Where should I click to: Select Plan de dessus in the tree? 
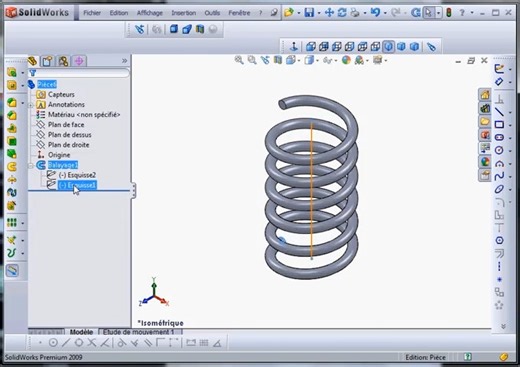(x=70, y=135)
